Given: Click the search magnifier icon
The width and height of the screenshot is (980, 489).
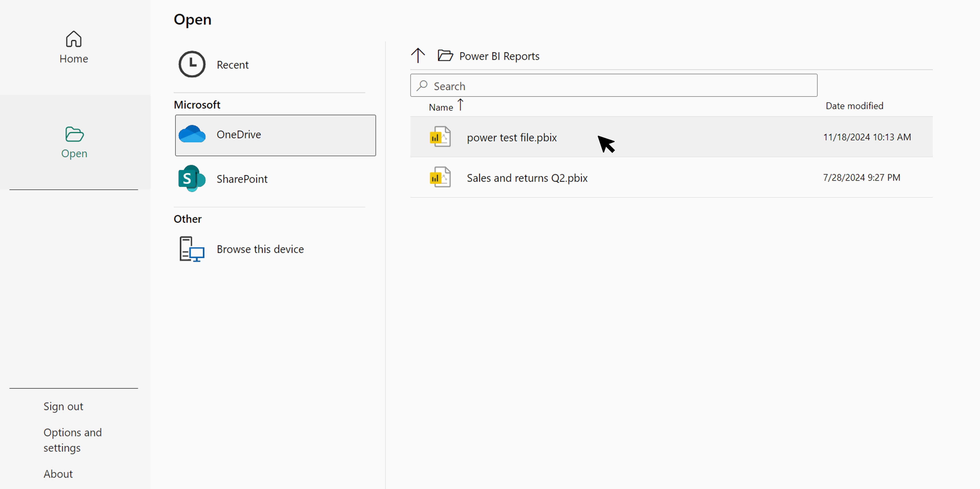Looking at the screenshot, I should point(422,85).
